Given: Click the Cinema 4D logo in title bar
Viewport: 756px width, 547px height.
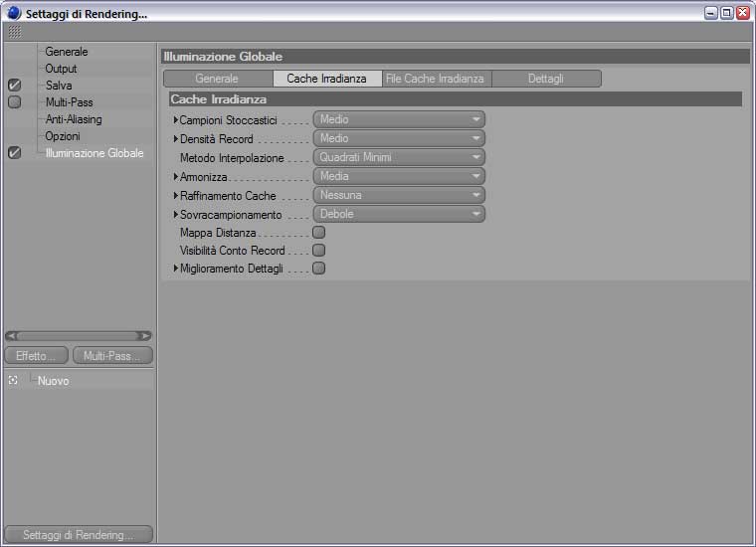Looking at the screenshot, I should pyautogui.click(x=14, y=13).
